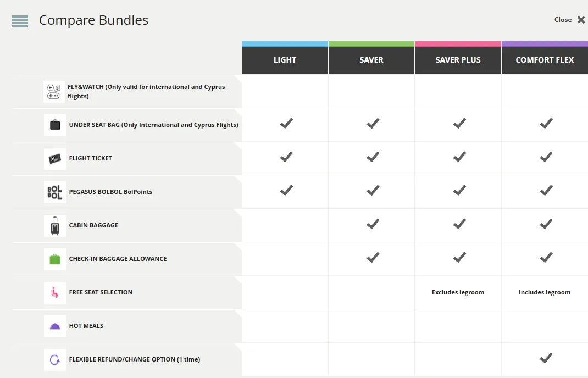Select the LIGHT bundle column header

285,60
